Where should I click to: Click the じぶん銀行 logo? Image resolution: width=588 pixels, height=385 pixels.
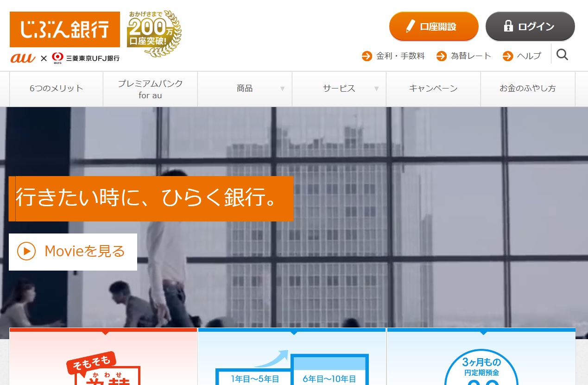pyautogui.click(x=64, y=29)
